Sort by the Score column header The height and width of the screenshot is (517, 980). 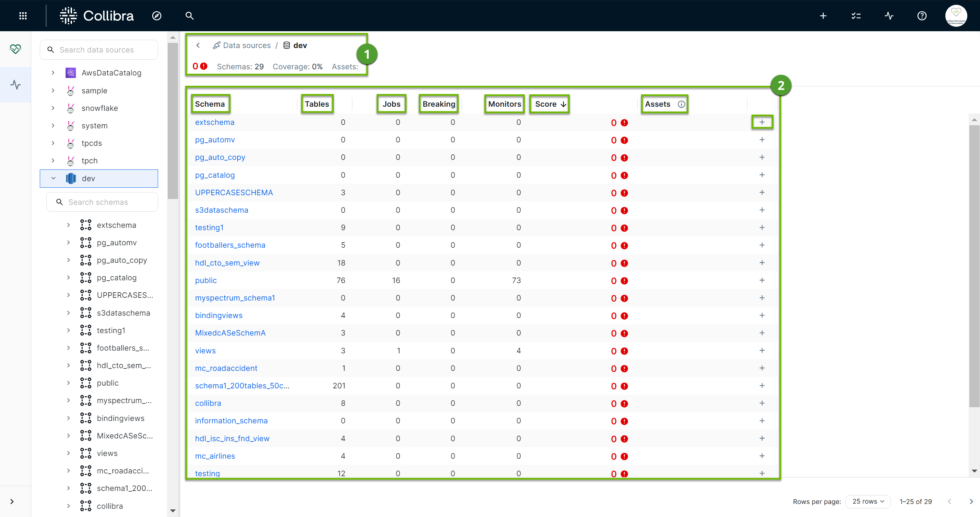pyautogui.click(x=549, y=104)
